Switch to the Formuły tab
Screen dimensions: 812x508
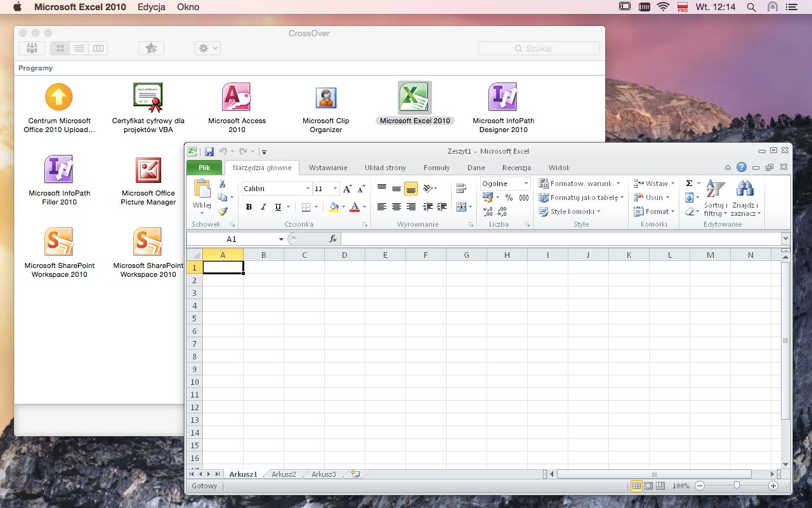[x=436, y=168]
